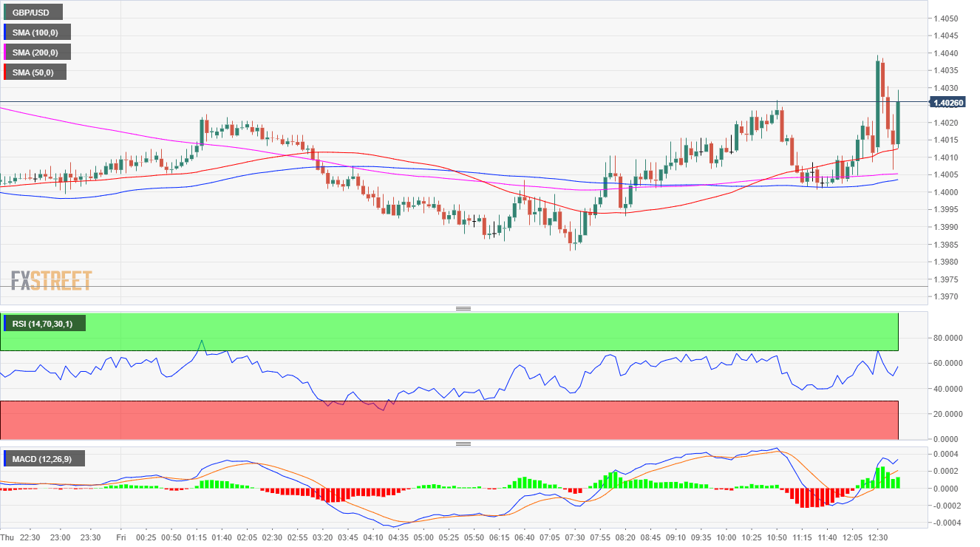Click the MACD -0.0004 axis value
The height and width of the screenshot is (547, 980).
(x=945, y=523)
